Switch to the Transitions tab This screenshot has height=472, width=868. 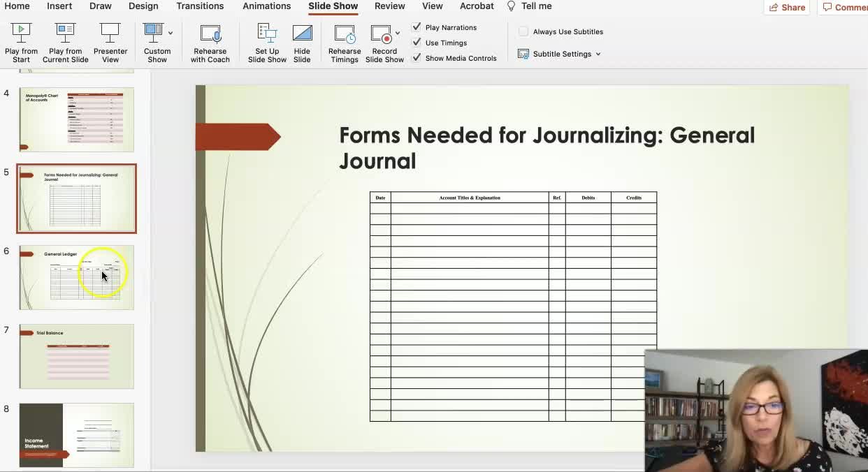(200, 6)
